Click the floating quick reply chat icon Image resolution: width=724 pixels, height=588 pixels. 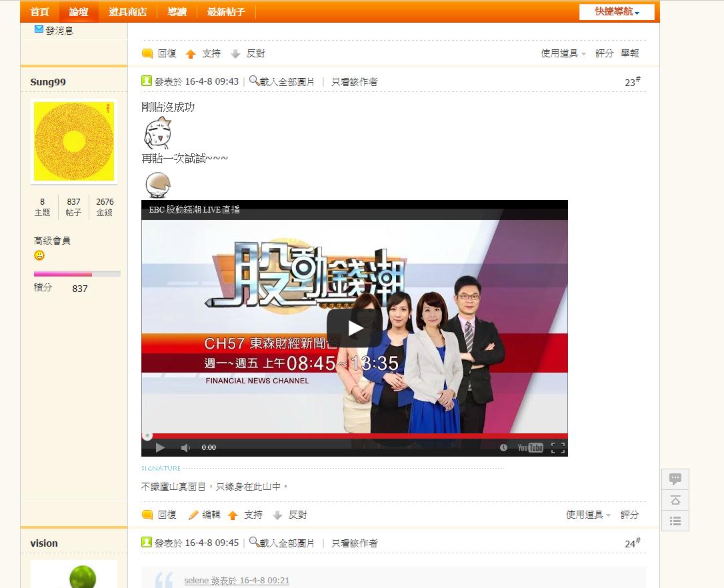pos(675,479)
